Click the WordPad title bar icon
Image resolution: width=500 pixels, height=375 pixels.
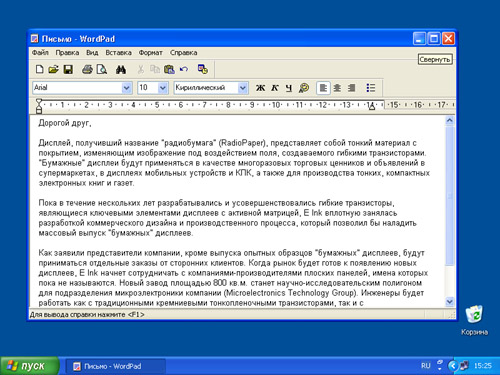point(35,39)
